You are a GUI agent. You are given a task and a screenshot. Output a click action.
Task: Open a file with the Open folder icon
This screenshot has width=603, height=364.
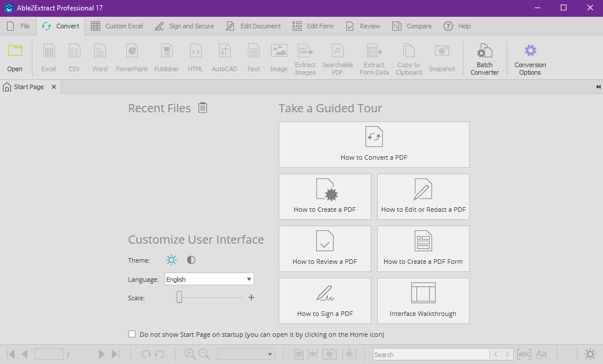(x=14, y=58)
